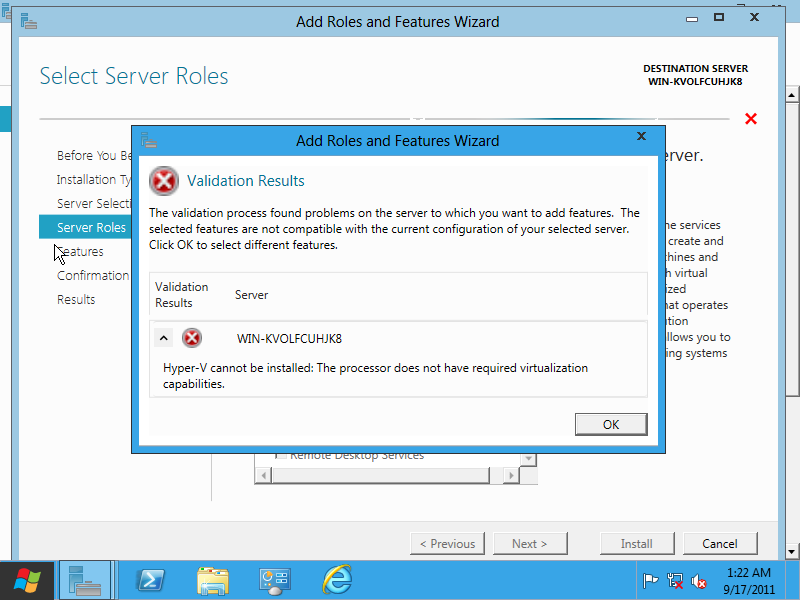Click the Validation Results error icon in header
800x600 pixels.
click(164, 181)
